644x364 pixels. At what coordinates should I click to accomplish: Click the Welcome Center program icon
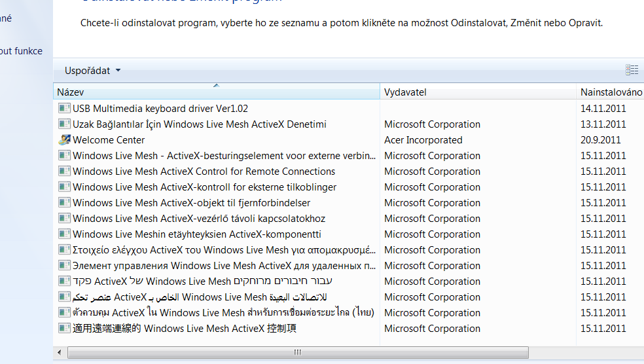[x=64, y=139]
